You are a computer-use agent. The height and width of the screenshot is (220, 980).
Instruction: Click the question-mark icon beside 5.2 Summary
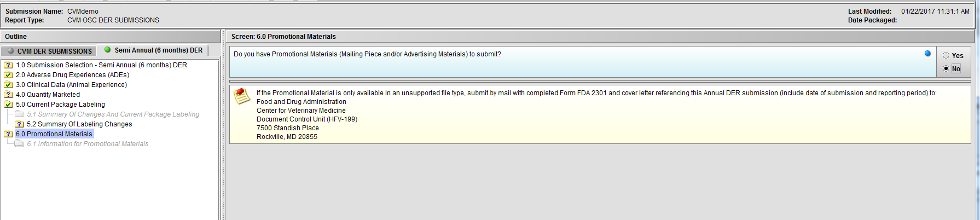pos(20,124)
